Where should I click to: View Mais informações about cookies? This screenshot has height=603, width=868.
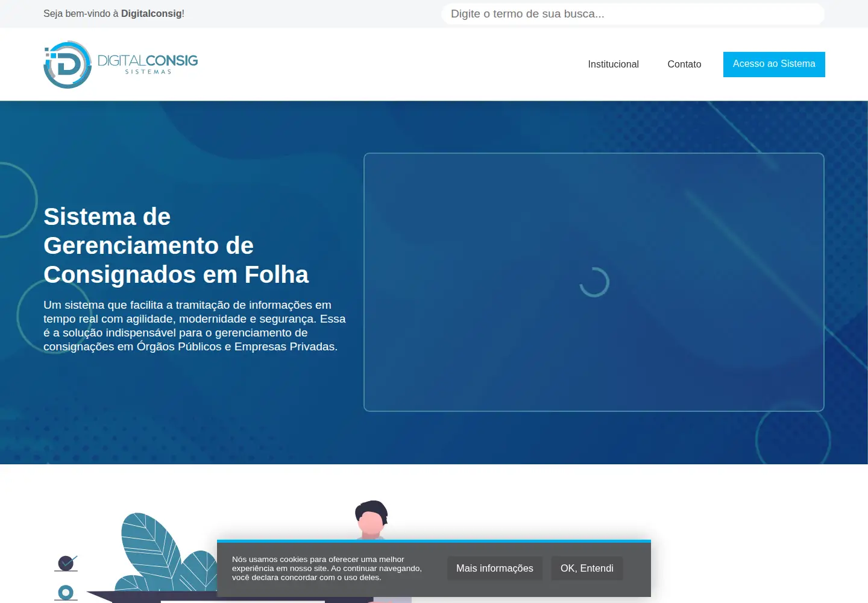coord(495,569)
